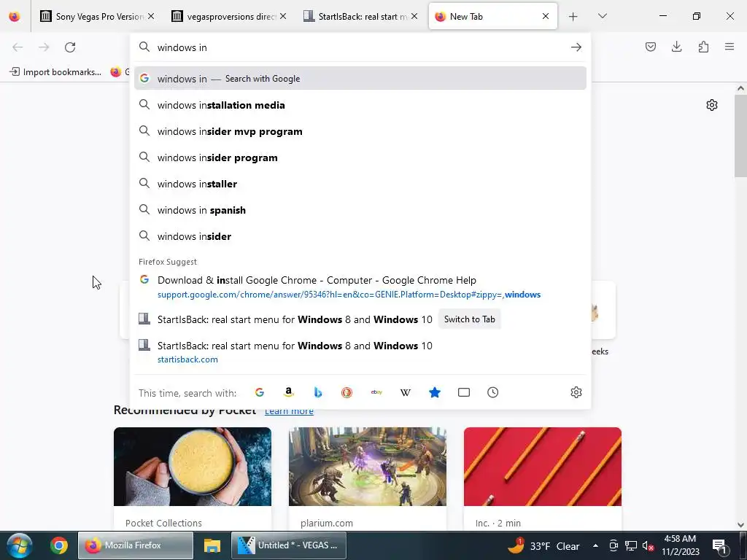Search this time with Amazon icon
This screenshot has width=747, height=560.
(x=288, y=392)
